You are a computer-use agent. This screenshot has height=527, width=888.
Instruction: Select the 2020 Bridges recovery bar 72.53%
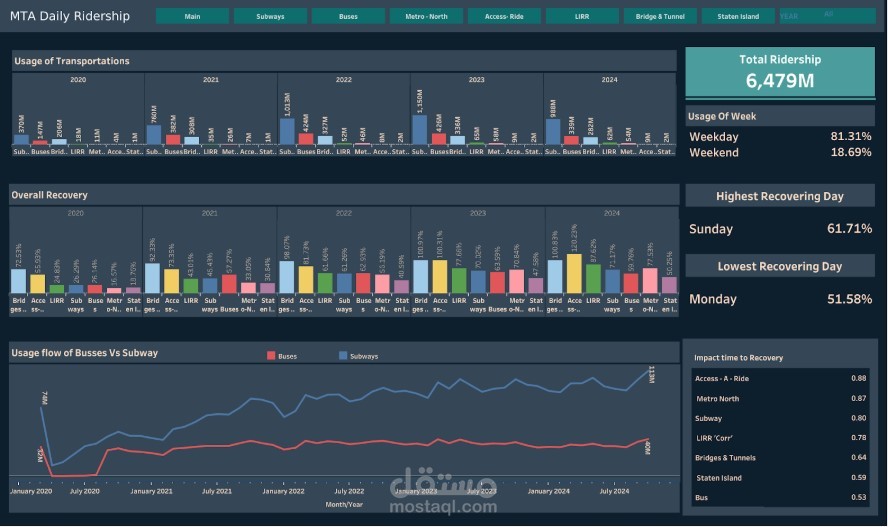point(19,281)
